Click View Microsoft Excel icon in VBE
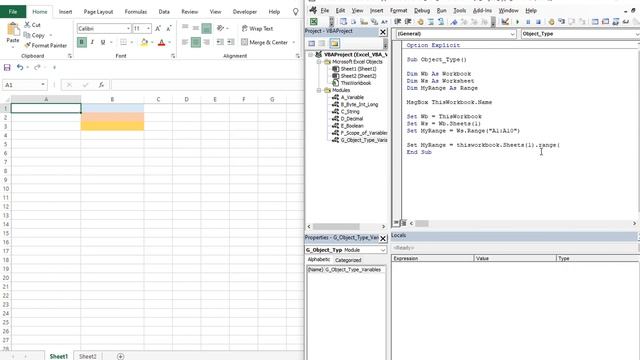640x360 pixels. point(313,22)
